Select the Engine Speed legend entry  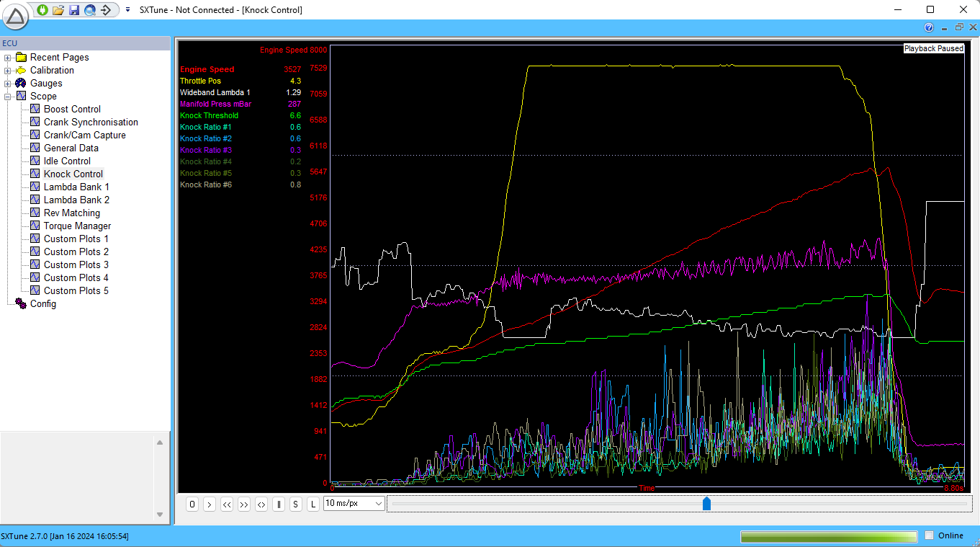pos(207,69)
